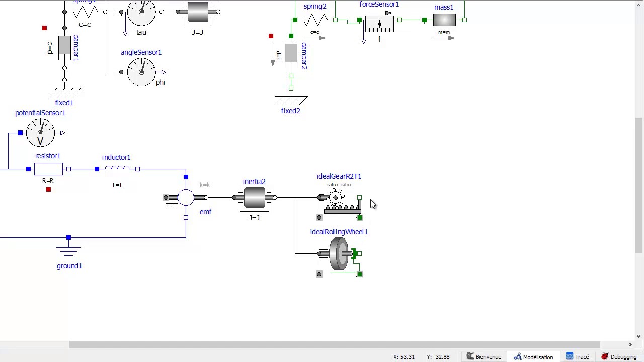The width and height of the screenshot is (644, 362).
Task: Select the forceSensor1 component
Action: pos(379,23)
